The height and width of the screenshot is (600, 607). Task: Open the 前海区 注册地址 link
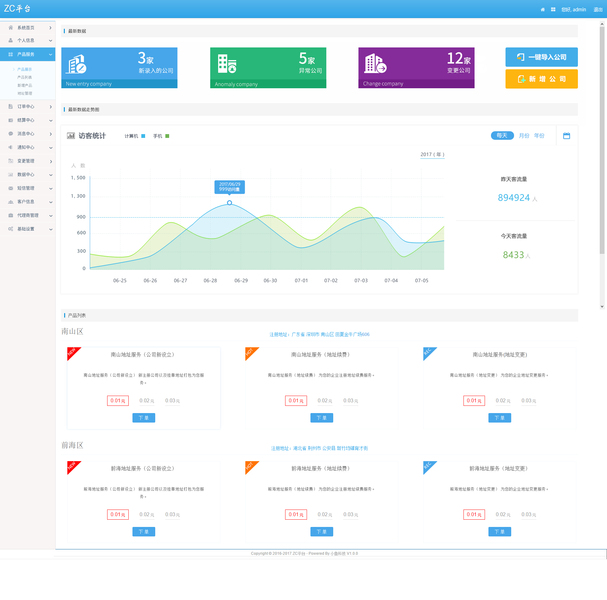[319, 448]
